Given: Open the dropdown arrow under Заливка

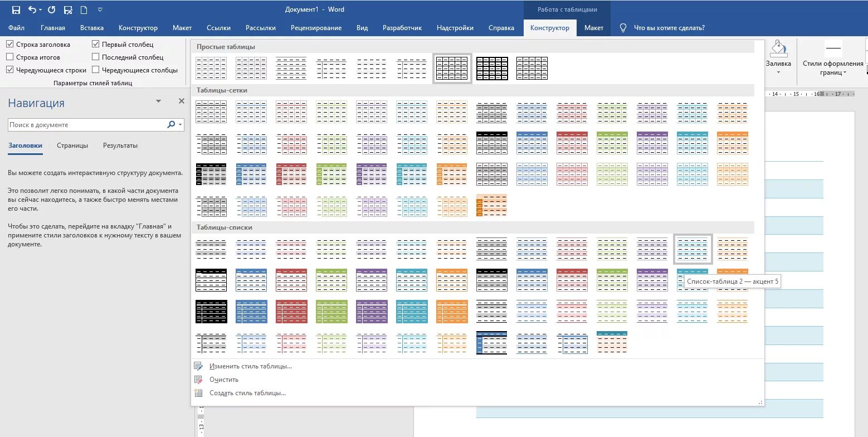Looking at the screenshot, I should [x=778, y=72].
